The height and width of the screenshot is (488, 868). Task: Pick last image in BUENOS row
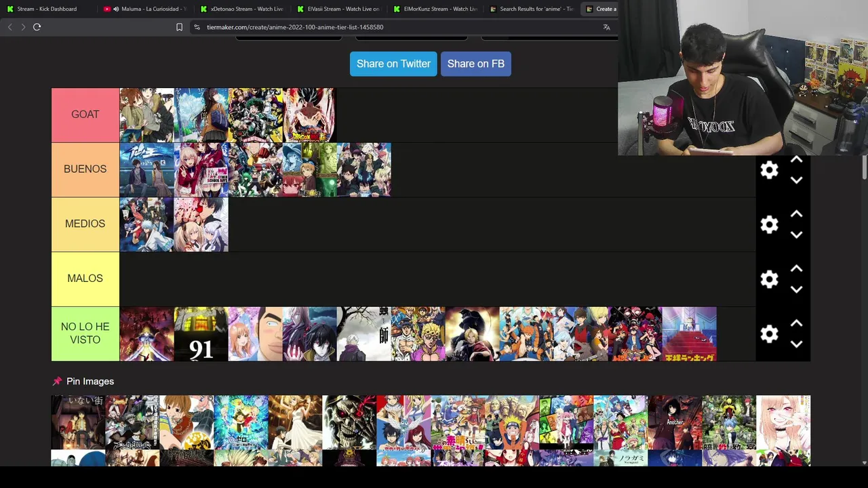pyautogui.click(x=364, y=169)
